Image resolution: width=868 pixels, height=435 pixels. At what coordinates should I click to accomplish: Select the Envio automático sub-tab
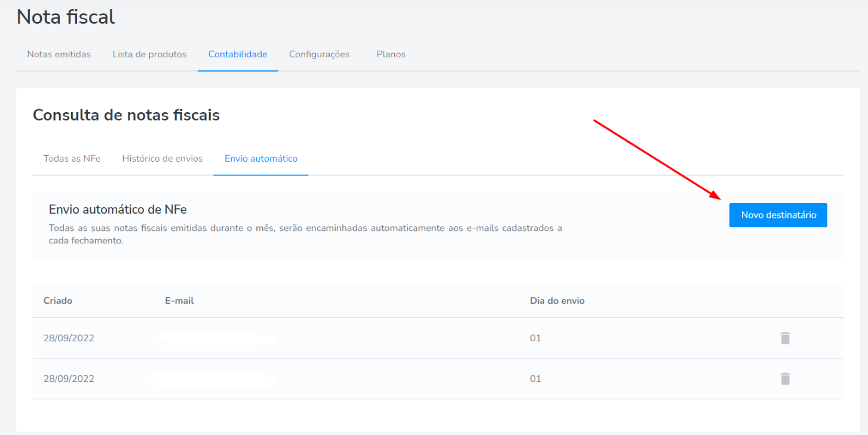[x=261, y=159]
